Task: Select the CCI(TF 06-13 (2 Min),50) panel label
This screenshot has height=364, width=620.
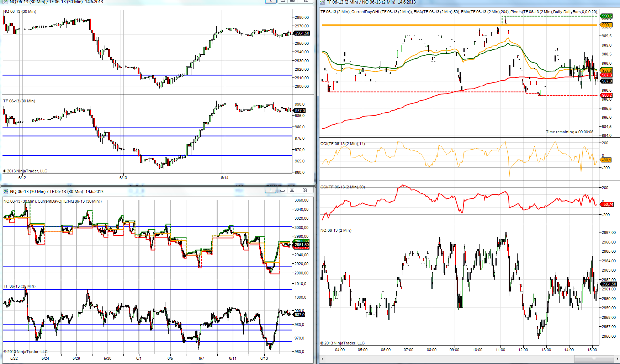Action: 343,187
